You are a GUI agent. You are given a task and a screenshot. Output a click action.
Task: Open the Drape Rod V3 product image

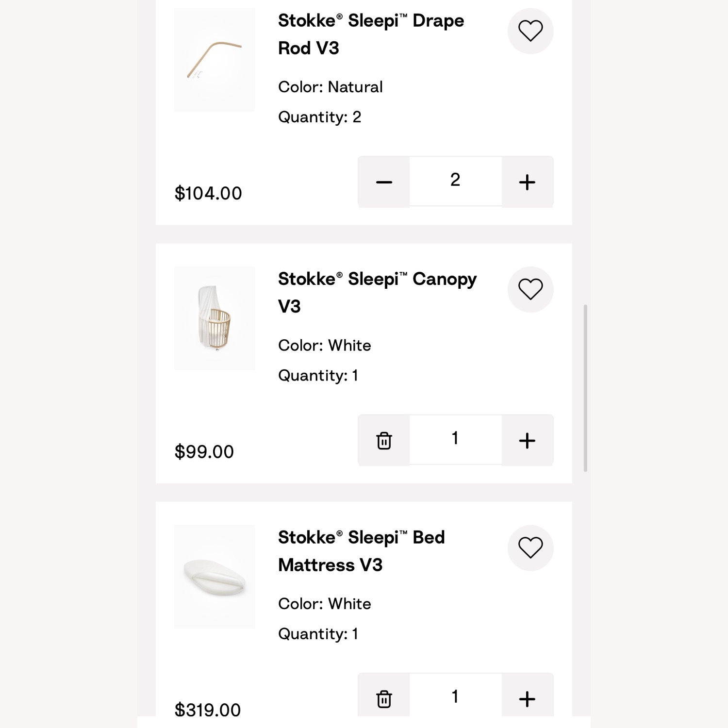(215, 60)
